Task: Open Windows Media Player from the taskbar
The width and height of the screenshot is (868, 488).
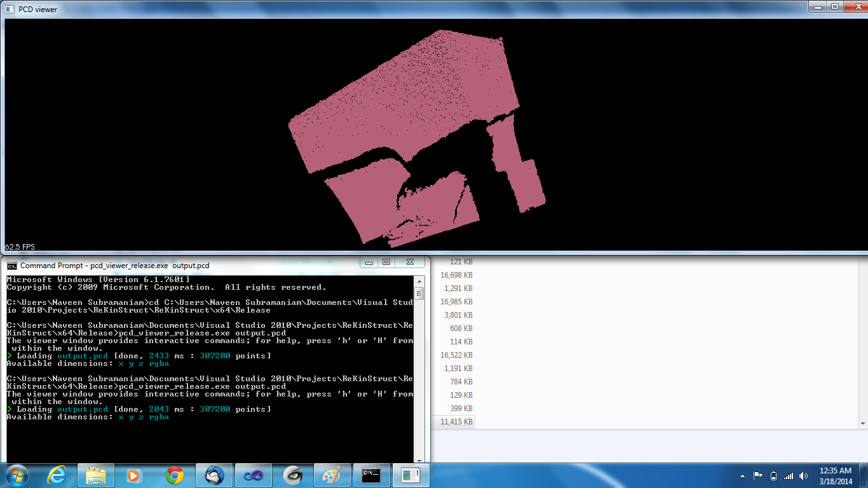Action: pyautogui.click(x=134, y=475)
